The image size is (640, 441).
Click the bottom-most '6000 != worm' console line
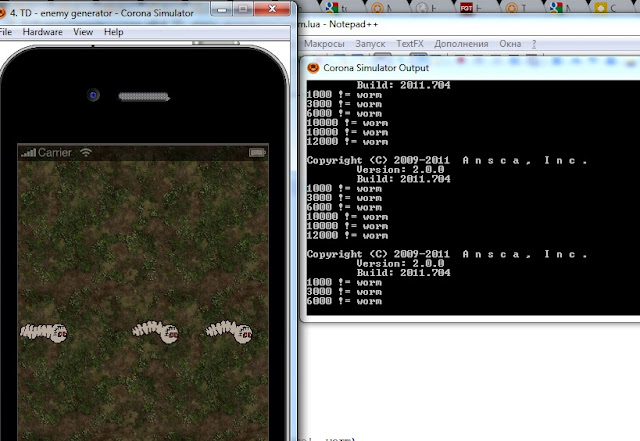pyautogui.click(x=344, y=301)
